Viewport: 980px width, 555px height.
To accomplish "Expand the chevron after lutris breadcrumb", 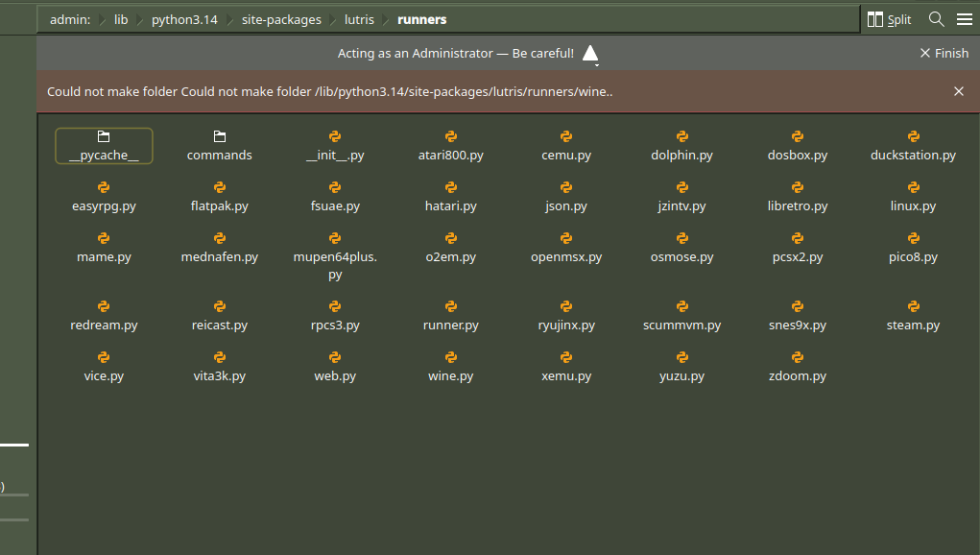I will tap(386, 20).
